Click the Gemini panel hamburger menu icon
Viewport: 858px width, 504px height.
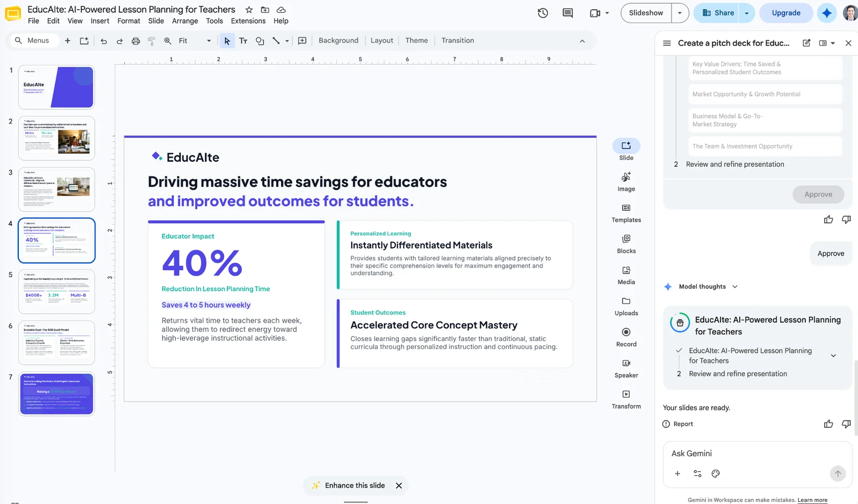pos(667,43)
